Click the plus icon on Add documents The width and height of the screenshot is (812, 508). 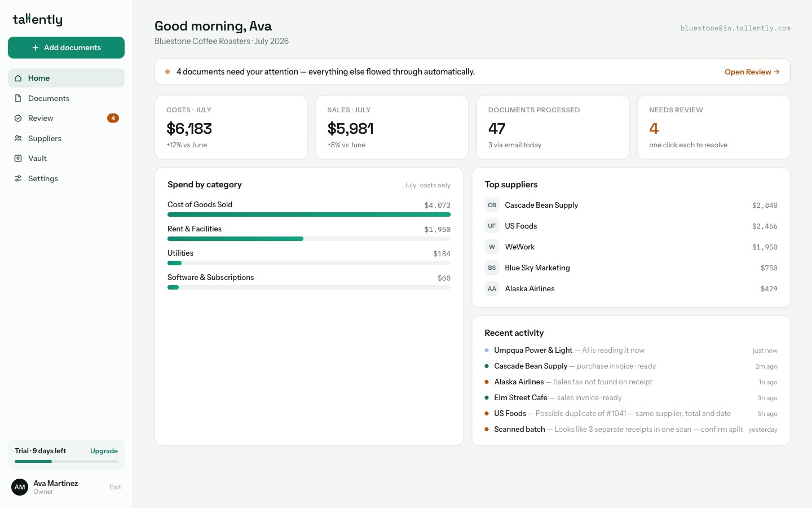point(36,48)
